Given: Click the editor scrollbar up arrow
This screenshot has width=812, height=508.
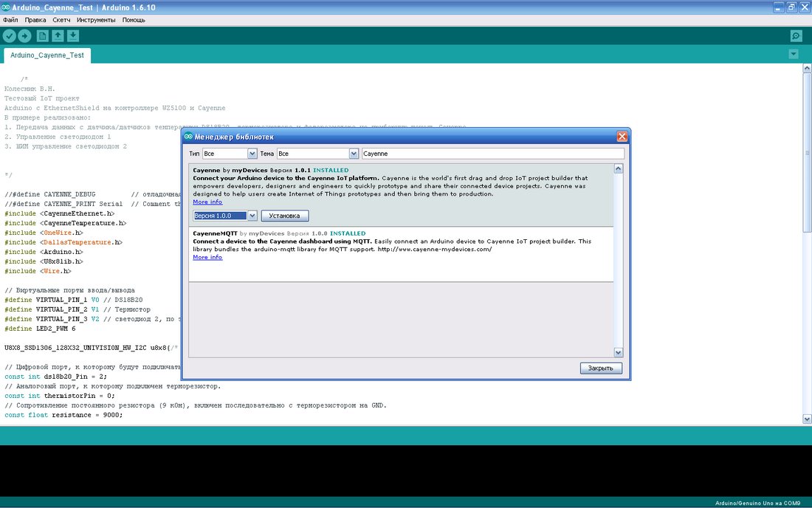Looking at the screenshot, I should click(807, 69).
